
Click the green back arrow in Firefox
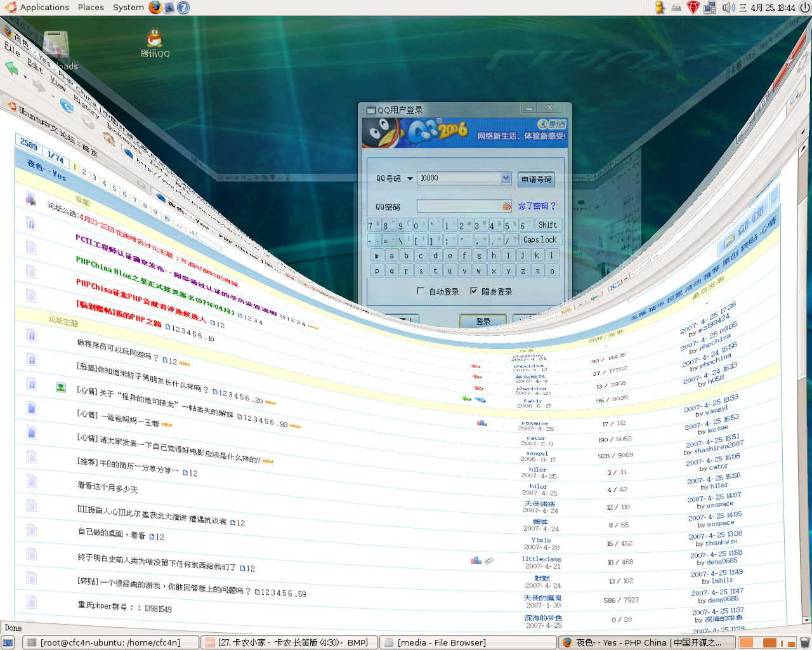click(11, 67)
